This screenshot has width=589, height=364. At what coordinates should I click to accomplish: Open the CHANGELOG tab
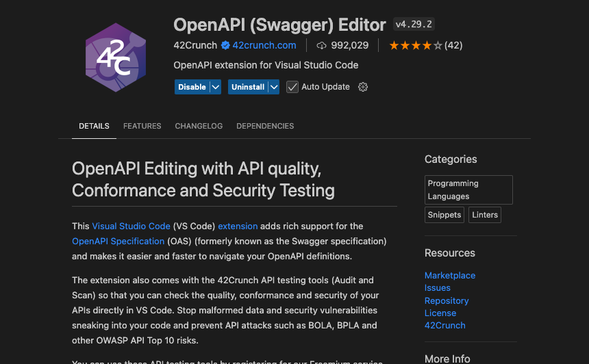point(199,126)
